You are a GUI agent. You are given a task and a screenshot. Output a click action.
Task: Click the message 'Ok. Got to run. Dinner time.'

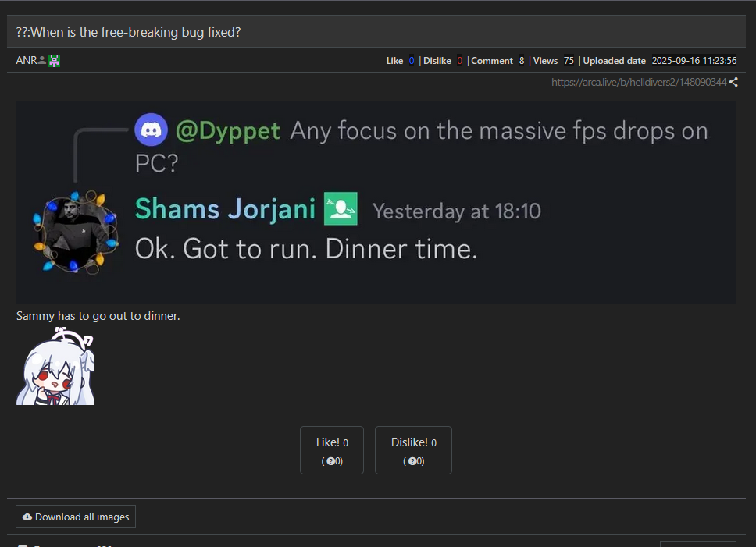(306, 249)
